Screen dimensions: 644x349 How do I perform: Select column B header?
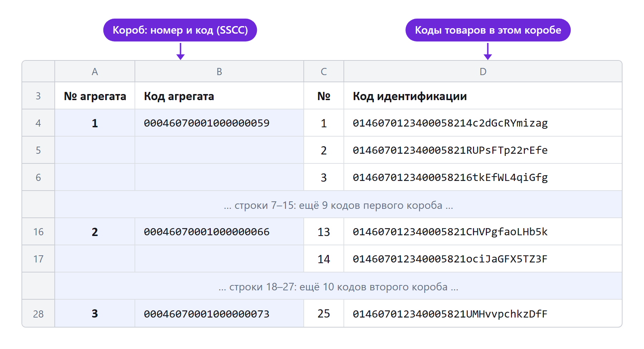click(219, 72)
